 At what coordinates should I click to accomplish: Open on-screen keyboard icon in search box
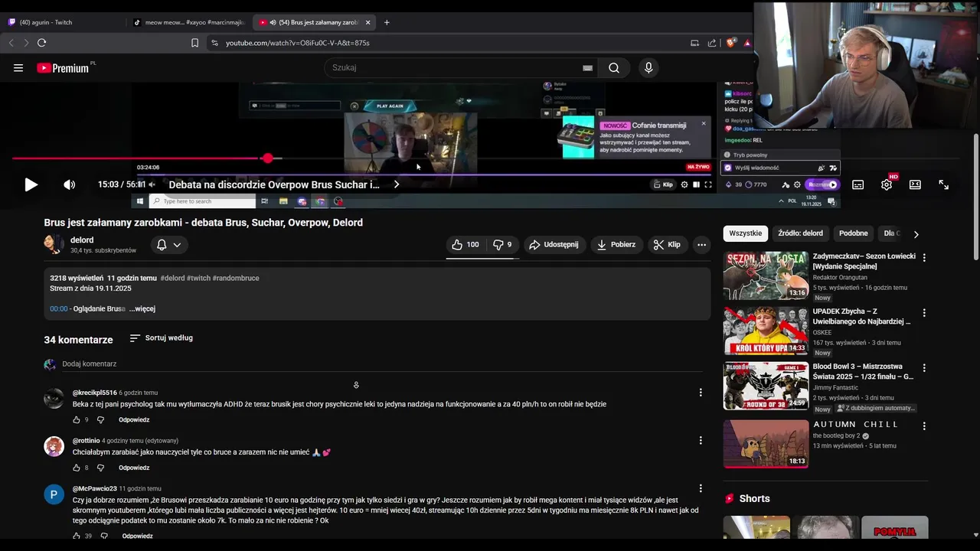(587, 67)
